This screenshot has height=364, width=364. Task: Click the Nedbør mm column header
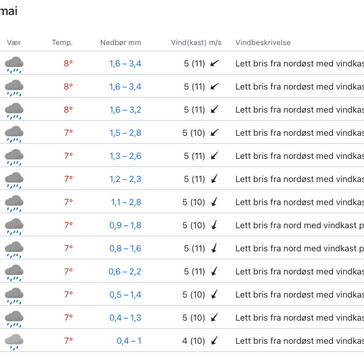[x=121, y=43]
